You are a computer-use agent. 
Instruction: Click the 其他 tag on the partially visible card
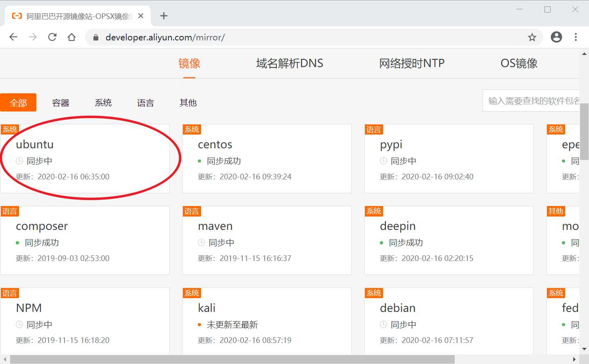click(556, 211)
